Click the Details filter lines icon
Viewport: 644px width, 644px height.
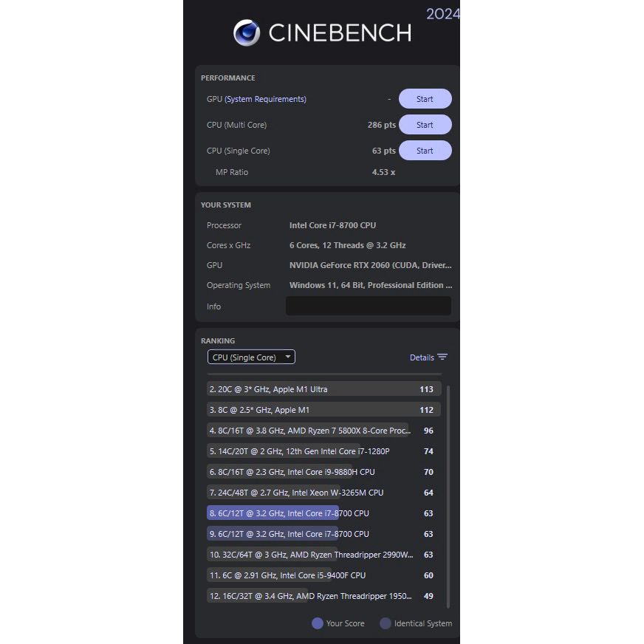(442, 357)
